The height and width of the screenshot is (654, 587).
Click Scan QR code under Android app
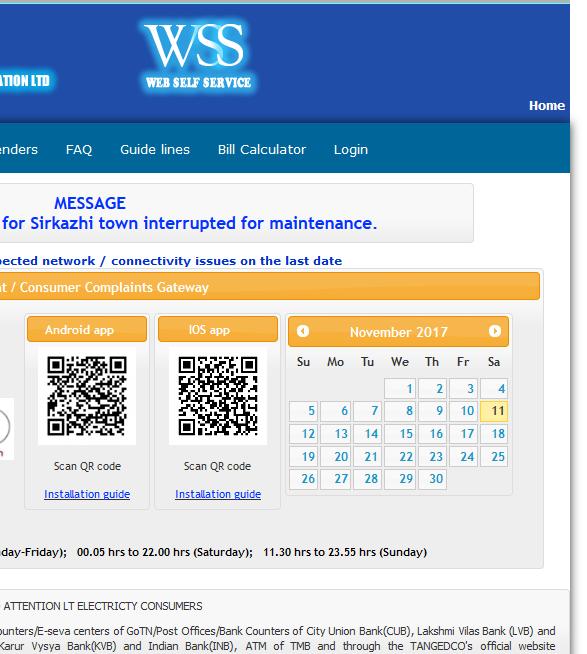click(x=87, y=466)
